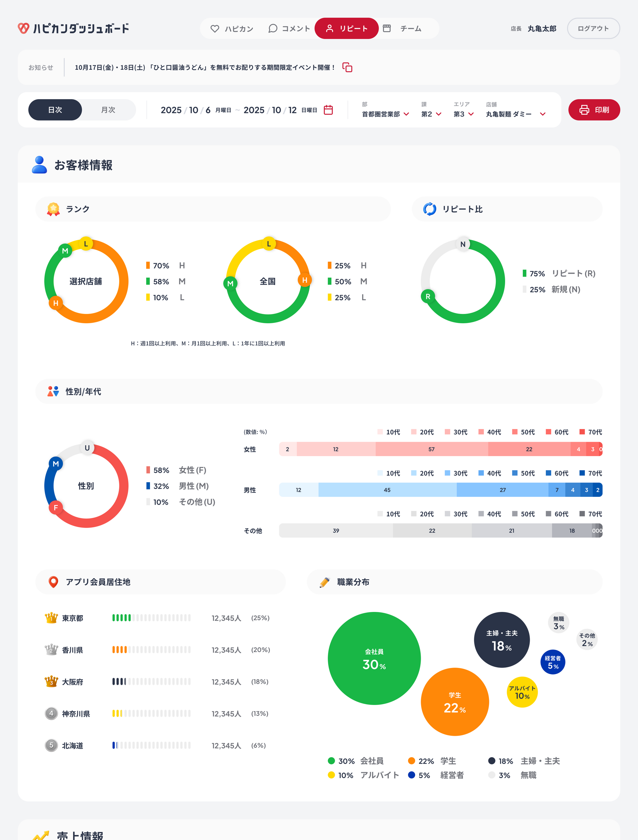Click the copy icon beside announcement text
638x840 pixels.
pos(347,68)
